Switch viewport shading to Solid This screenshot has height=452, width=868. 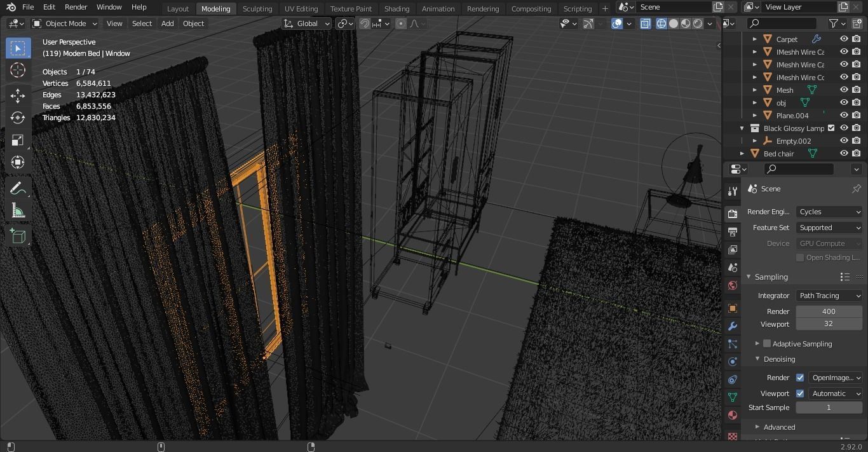pyautogui.click(x=674, y=24)
